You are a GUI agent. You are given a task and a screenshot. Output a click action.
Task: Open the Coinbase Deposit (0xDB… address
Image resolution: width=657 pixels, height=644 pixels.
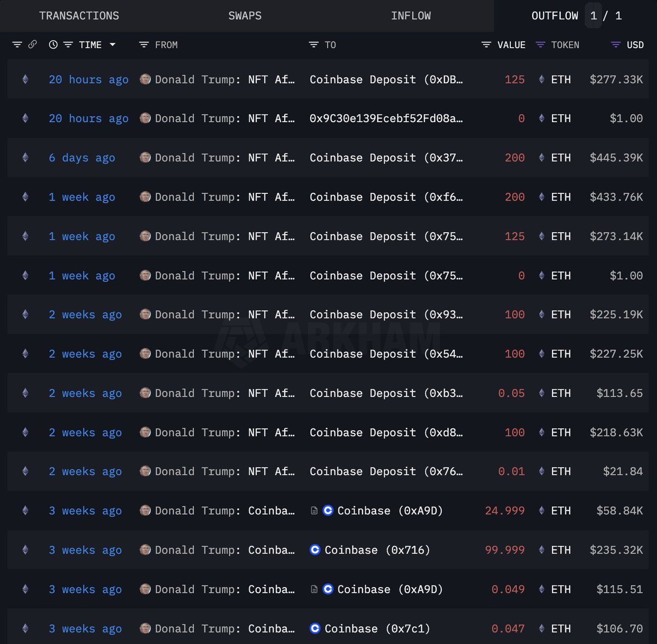click(x=386, y=79)
